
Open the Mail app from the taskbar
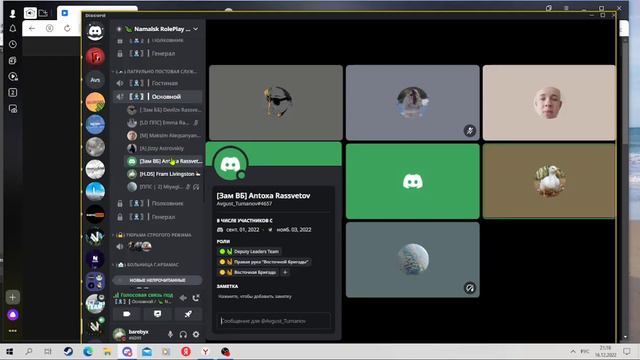coord(147,351)
